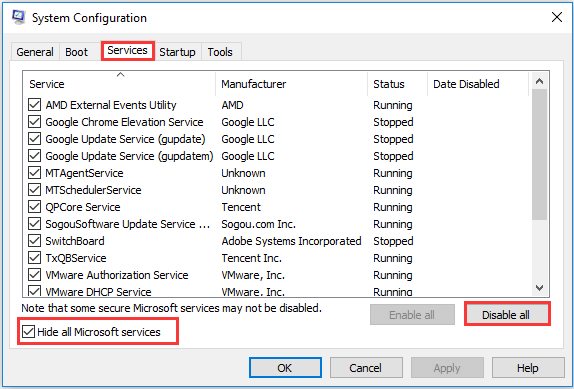
Task: Select the MTSchedulerService name text
Action: coord(93,190)
